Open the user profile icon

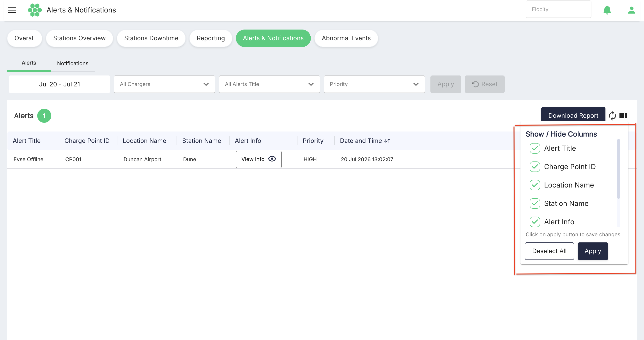632,10
